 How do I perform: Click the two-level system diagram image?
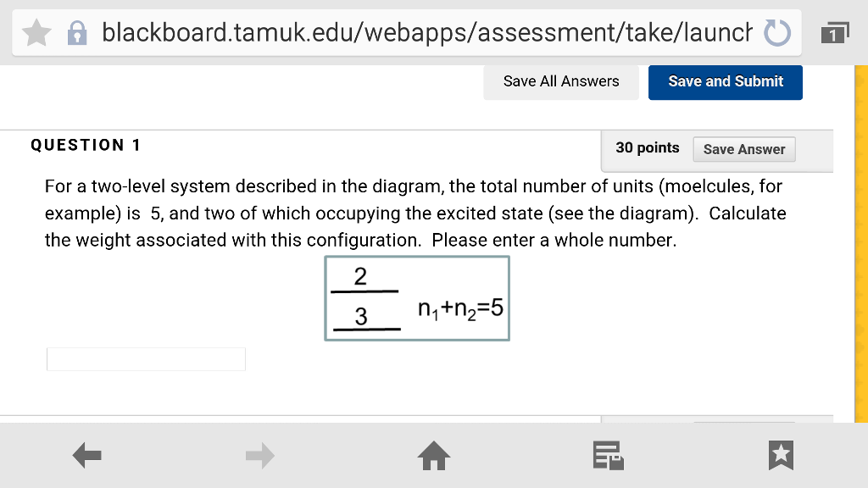tap(417, 298)
